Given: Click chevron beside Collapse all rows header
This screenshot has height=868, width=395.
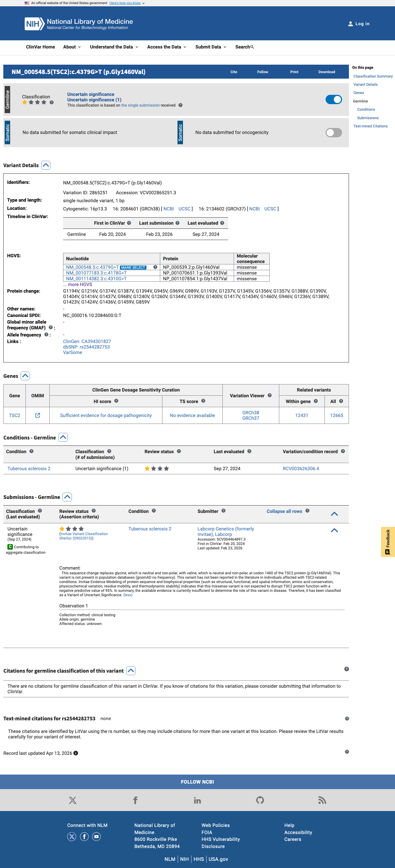Looking at the screenshot, I should click(x=334, y=514).
